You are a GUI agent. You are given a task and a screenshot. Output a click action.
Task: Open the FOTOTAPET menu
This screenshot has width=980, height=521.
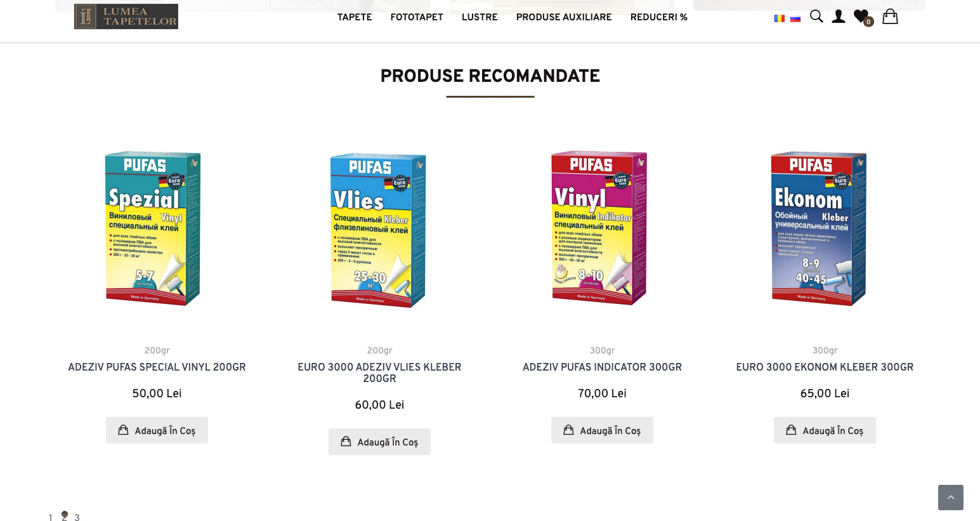click(417, 17)
